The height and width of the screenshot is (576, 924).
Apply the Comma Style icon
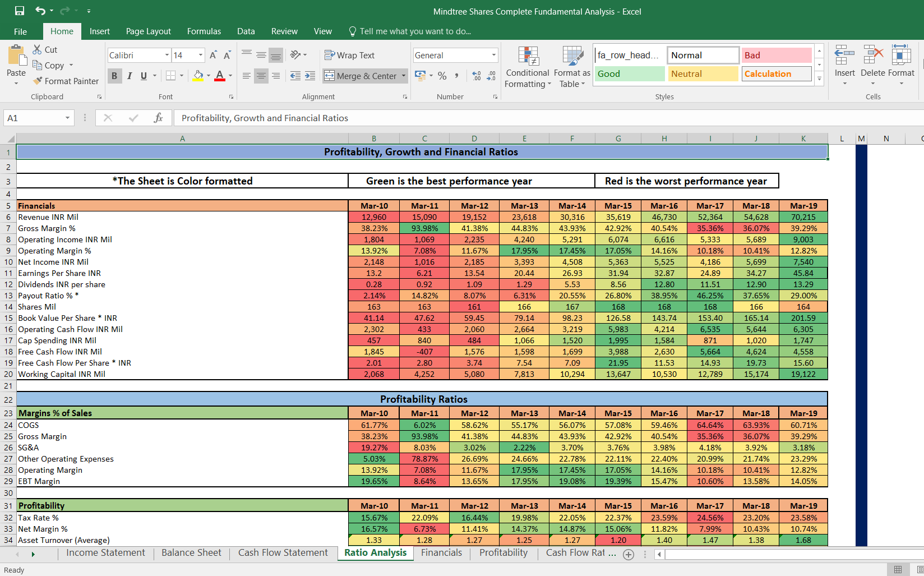coord(456,75)
